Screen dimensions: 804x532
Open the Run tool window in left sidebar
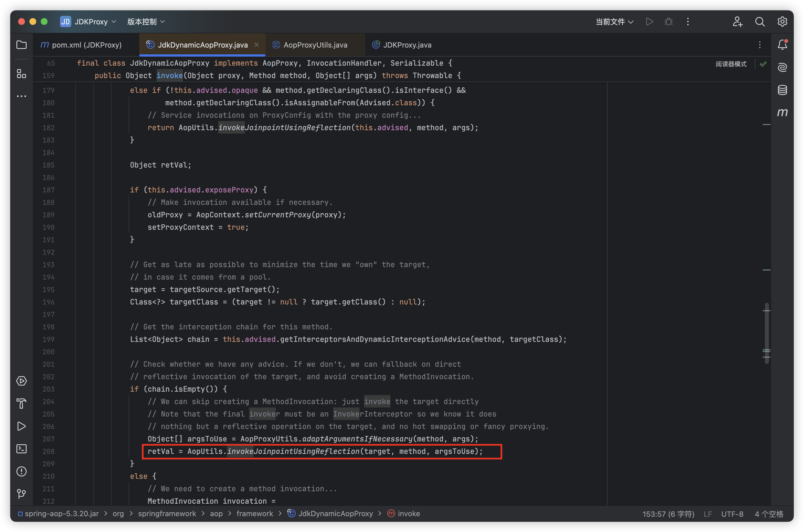[x=22, y=426]
